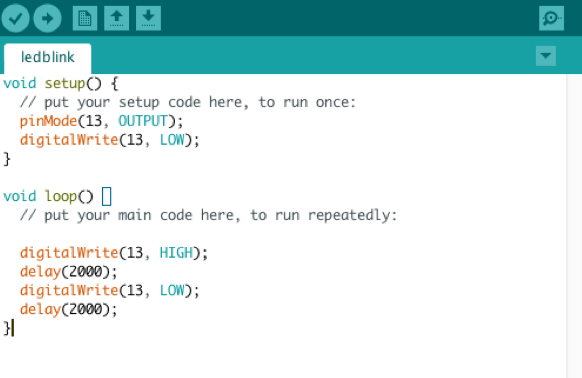582x378 pixels.
Task: Click the "put your setup code here" comment
Action: 188,102
